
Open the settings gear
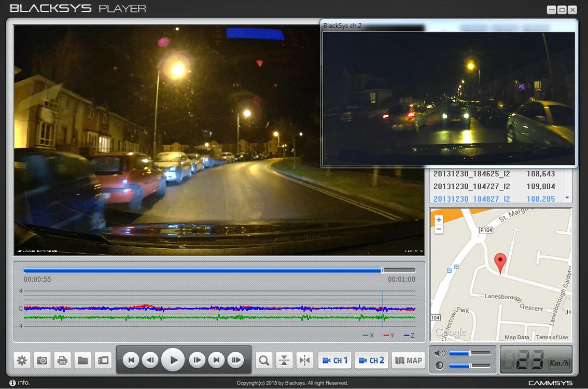22,360
